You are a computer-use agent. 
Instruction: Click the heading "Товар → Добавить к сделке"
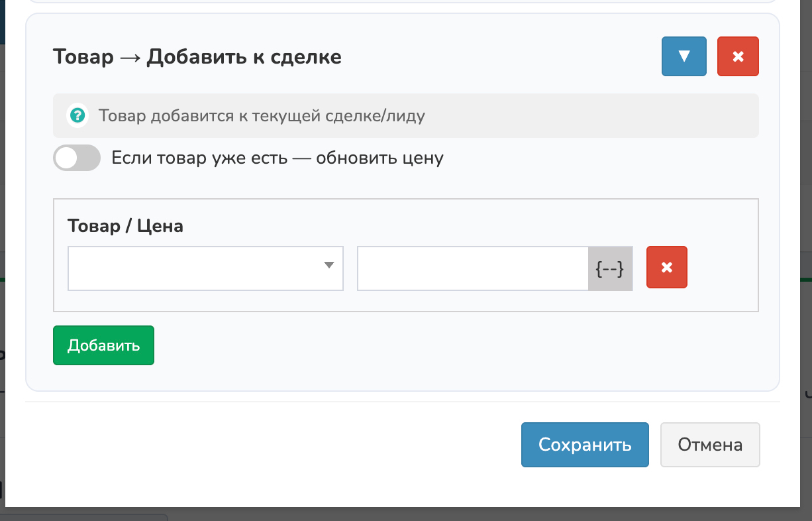tap(197, 57)
